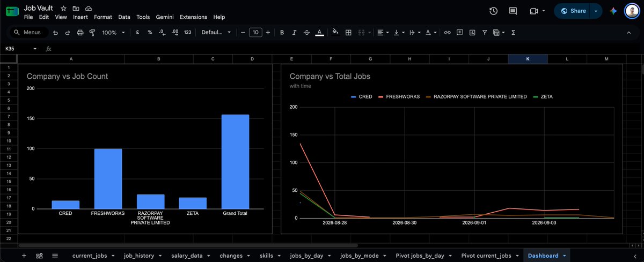
Task: Open the Gemini sparkle side panel
Action: (x=614, y=11)
